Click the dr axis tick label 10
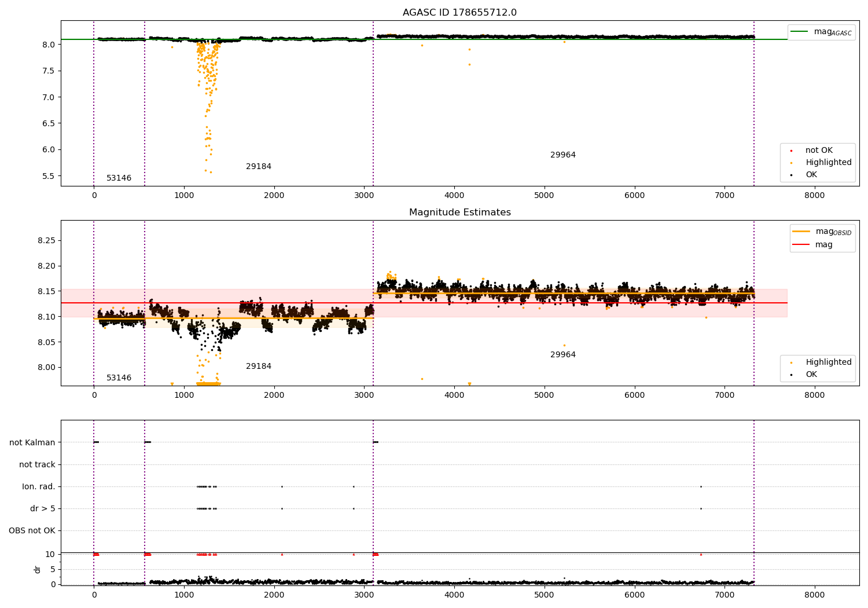868x608 pixels. (x=50, y=555)
